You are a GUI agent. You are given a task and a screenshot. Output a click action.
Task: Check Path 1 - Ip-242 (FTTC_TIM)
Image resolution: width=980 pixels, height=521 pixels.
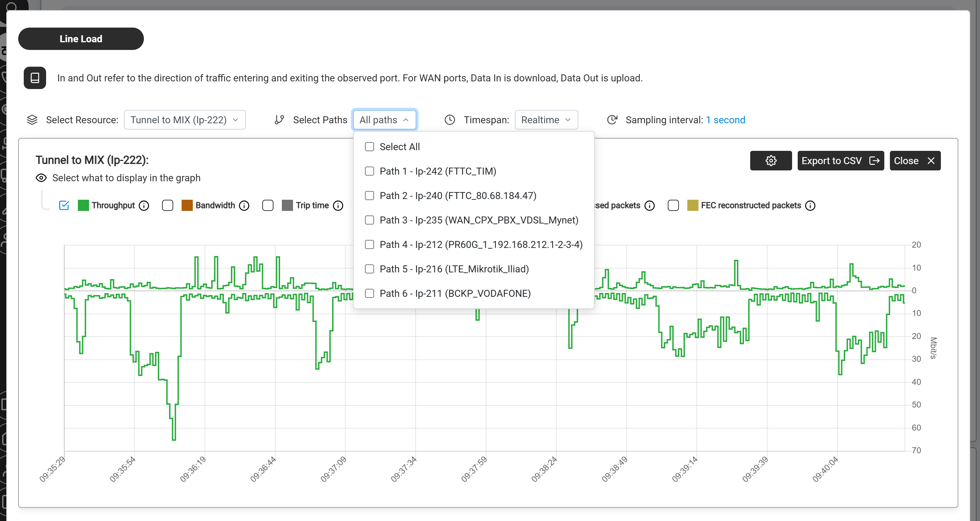click(370, 171)
